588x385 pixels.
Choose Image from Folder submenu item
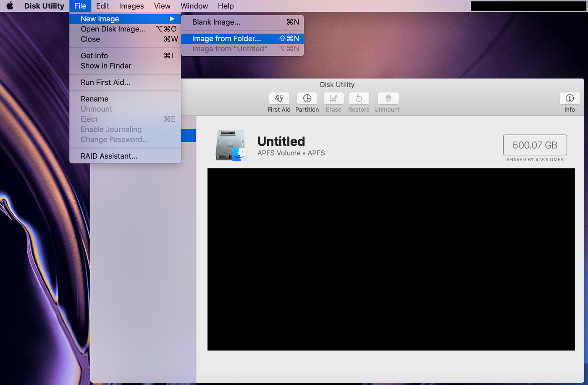coord(242,39)
